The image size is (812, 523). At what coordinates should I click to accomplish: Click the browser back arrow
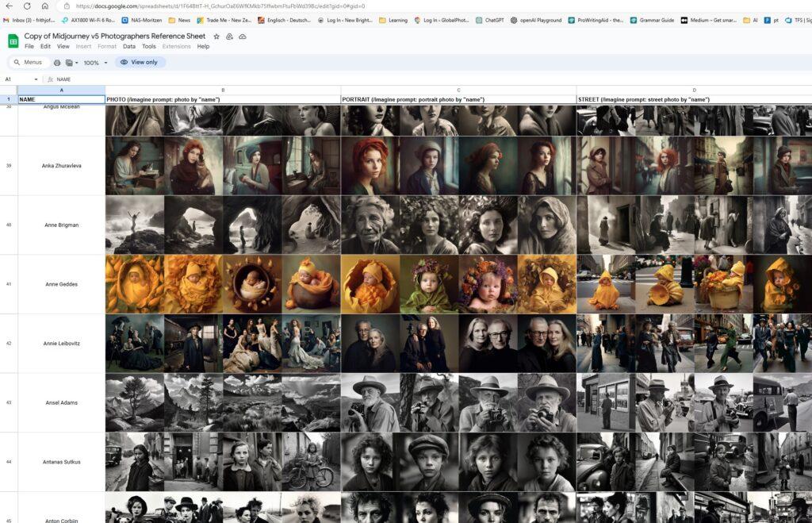(x=9, y=6)
